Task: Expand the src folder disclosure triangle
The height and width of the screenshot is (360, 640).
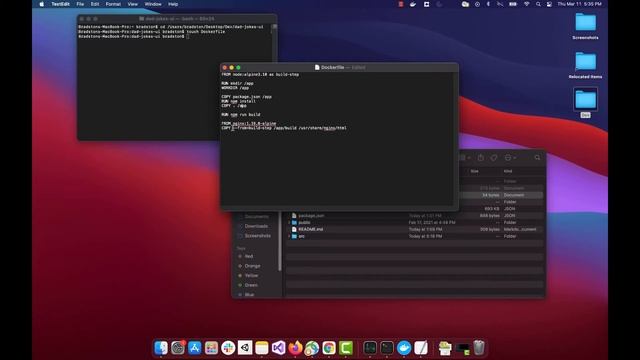Action: coord(289,236)
